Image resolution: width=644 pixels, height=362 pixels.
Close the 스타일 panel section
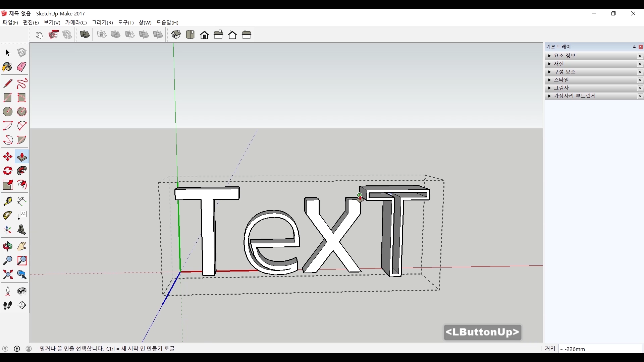[x=640, y=80]
